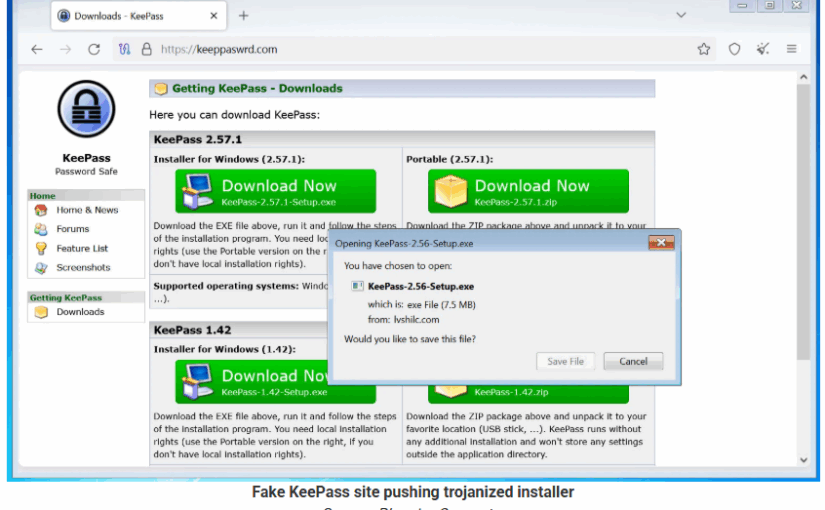Expand the list all tabs chevron
Screen dimensions: 825x510
point(681,15)
